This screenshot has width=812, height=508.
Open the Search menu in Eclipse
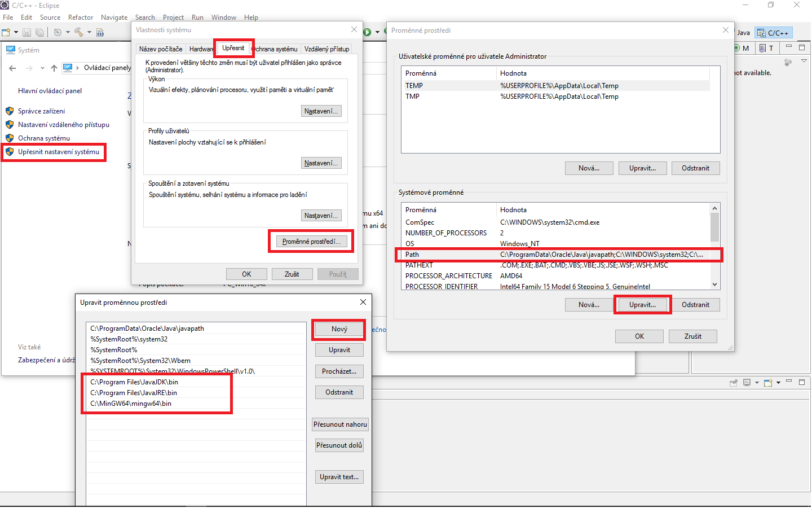[x=145, y=17]
